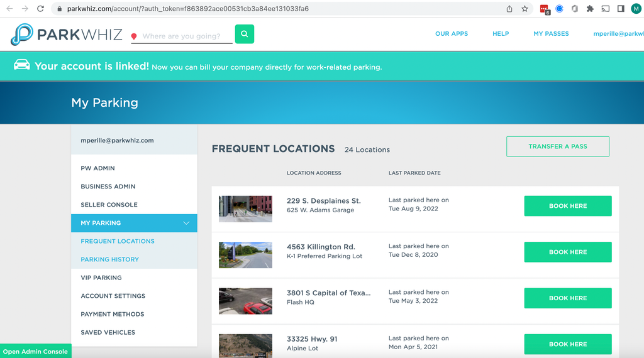The image size is (644, 358).
Task: Open HELP in top navigation
Action: pos(501,34)
